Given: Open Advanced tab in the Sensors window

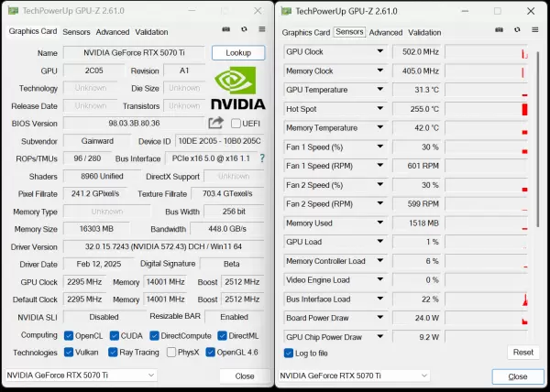Looking at the screenshot, I should pos(385,32).
